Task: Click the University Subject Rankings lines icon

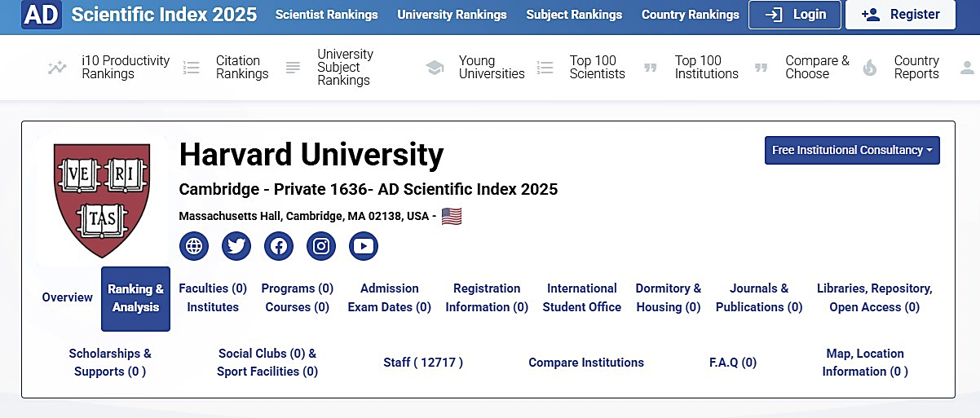Action: click(x=294, y=68)
